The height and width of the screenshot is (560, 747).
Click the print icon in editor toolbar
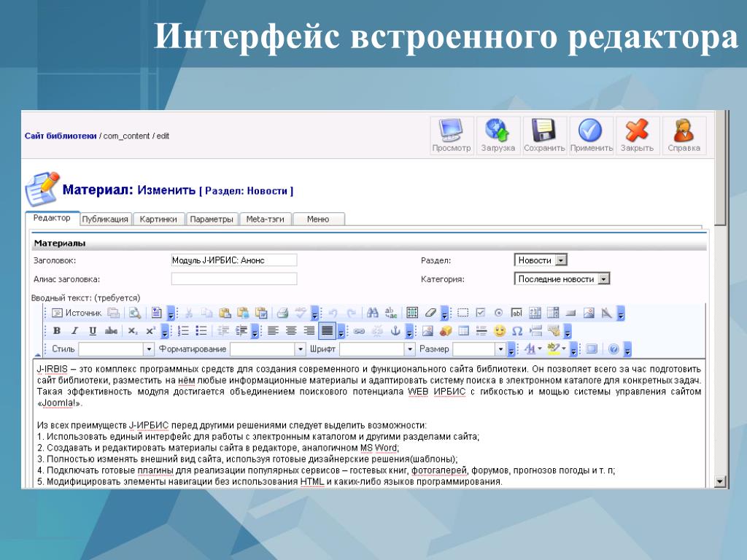283,313
